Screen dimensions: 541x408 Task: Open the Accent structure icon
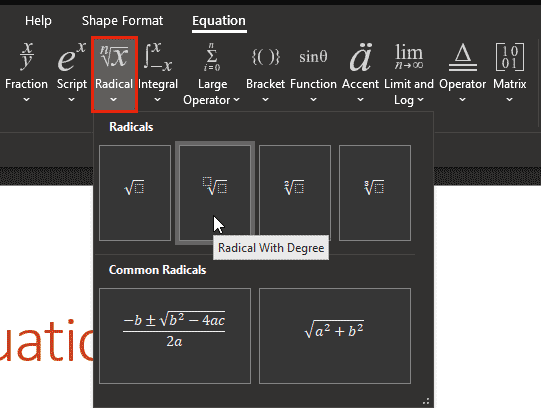coord(360,57)
